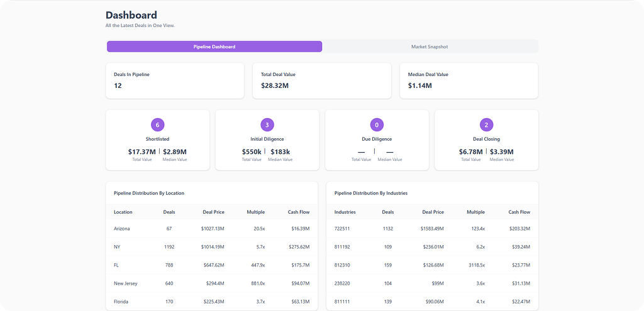The height and width of the screenshot is (311, 644).
Task: Sort by the Industries column header
Action: (345, 212)
